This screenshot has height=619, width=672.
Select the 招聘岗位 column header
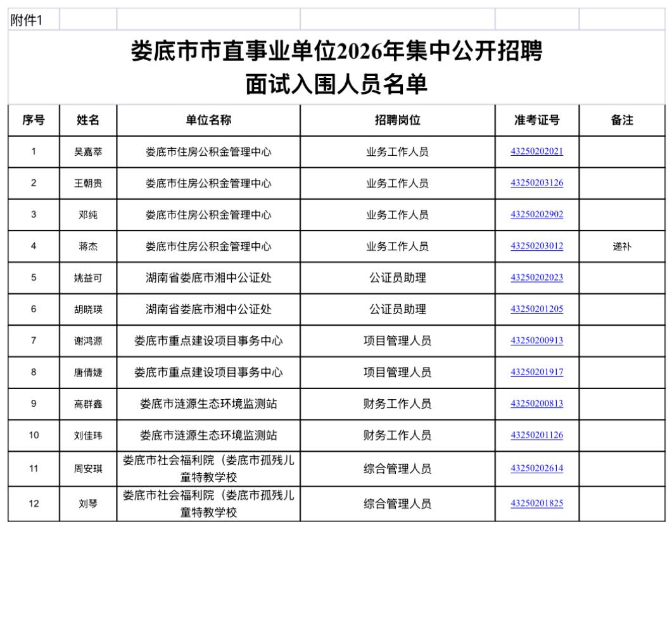click(x=397, y=120)
